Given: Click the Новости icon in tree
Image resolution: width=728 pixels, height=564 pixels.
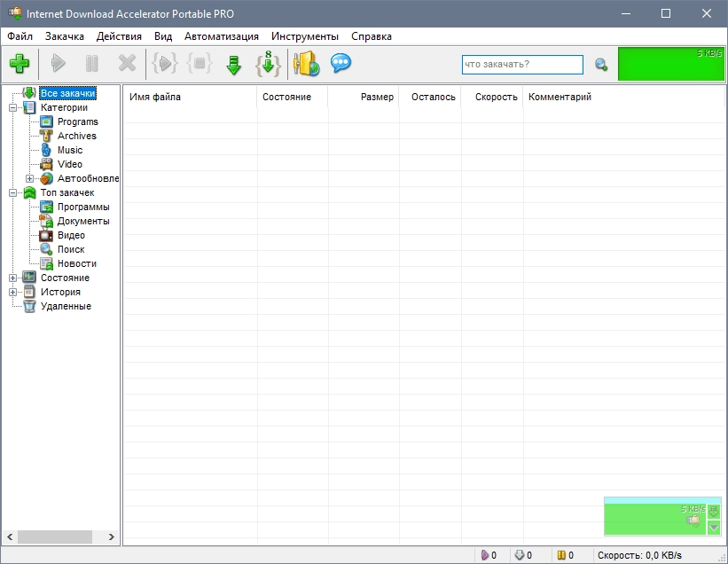Looking at the screenshot, I should 46,263.
